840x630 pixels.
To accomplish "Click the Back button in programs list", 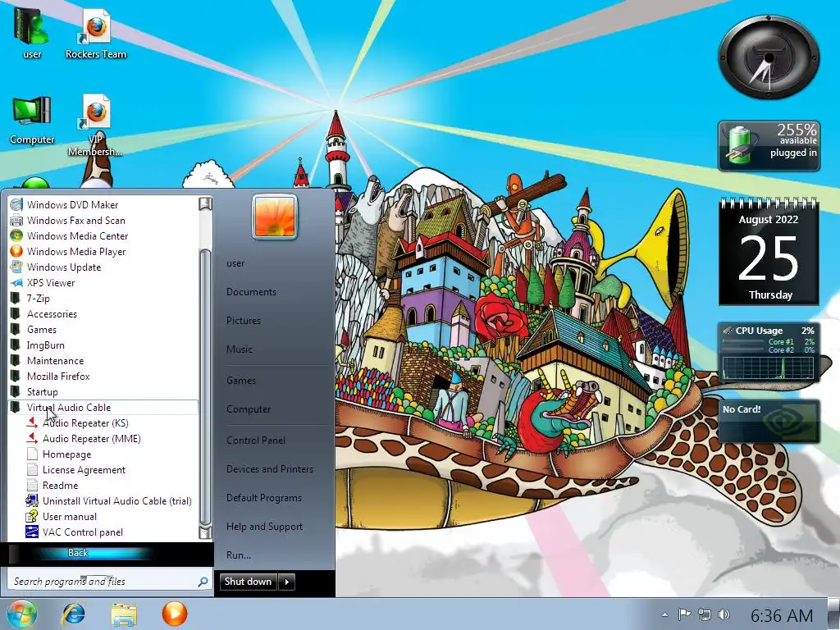I will click(x=78, y=553).
